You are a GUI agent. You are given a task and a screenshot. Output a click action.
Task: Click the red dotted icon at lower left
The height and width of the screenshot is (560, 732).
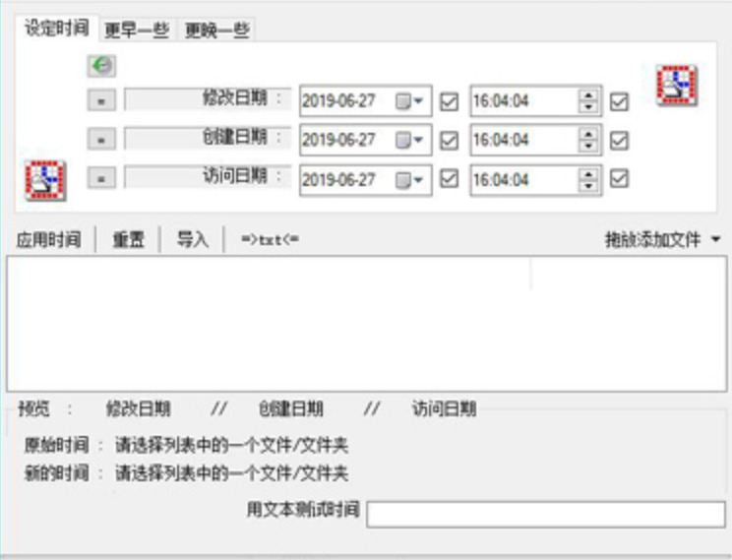tap(45, 180)
